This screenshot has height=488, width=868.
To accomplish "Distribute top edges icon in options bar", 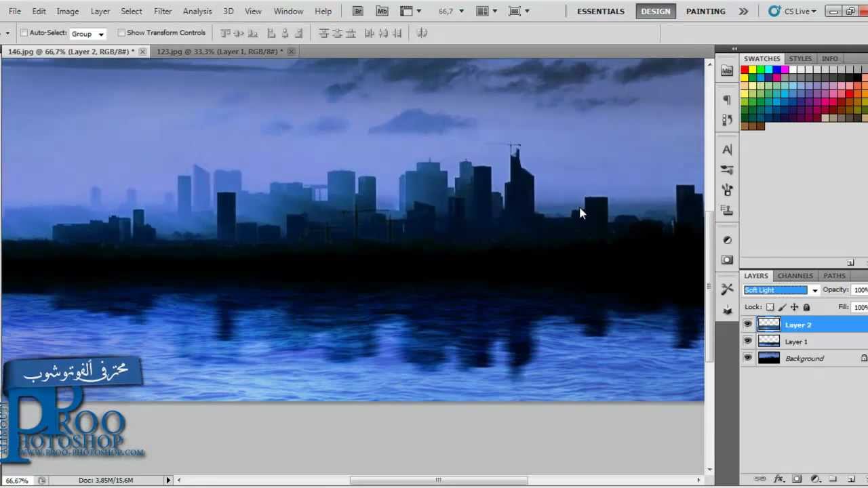I will [323, 33].
